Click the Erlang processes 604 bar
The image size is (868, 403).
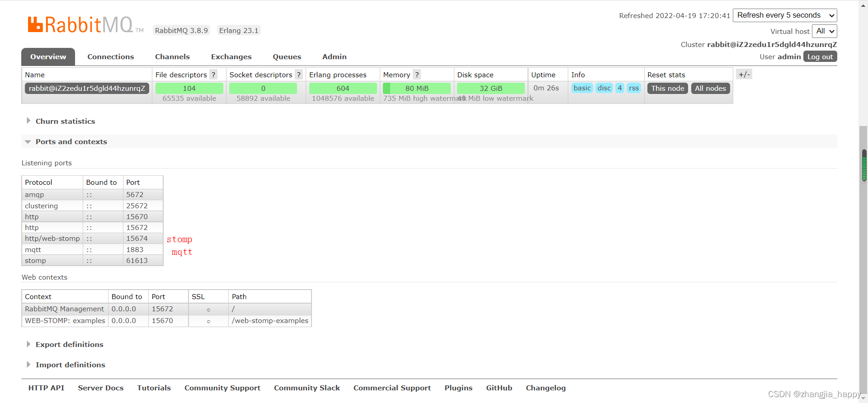[x=343, y=88]
